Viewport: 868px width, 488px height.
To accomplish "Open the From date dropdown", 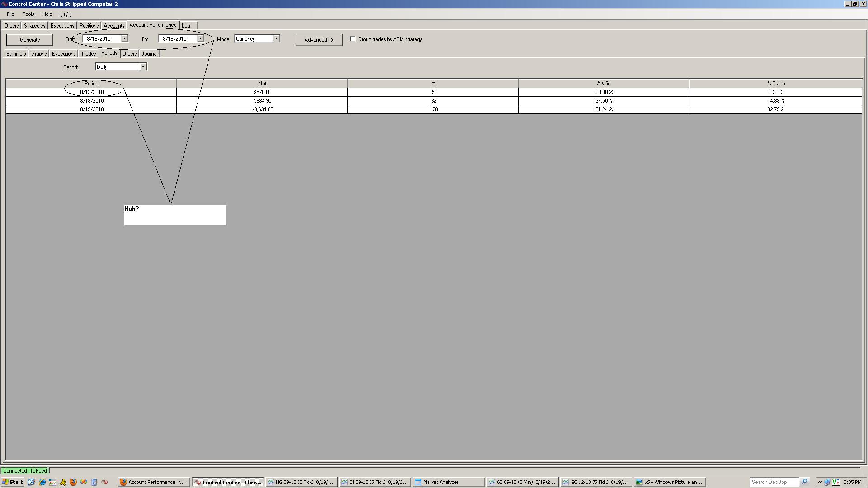I will [124, 39].
